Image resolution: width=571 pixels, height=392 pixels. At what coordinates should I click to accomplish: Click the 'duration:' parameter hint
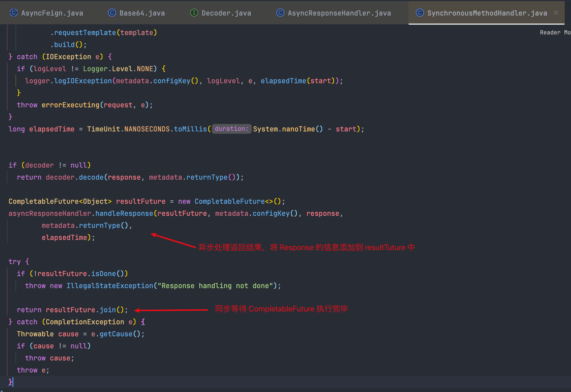click(x=232, y=129)
